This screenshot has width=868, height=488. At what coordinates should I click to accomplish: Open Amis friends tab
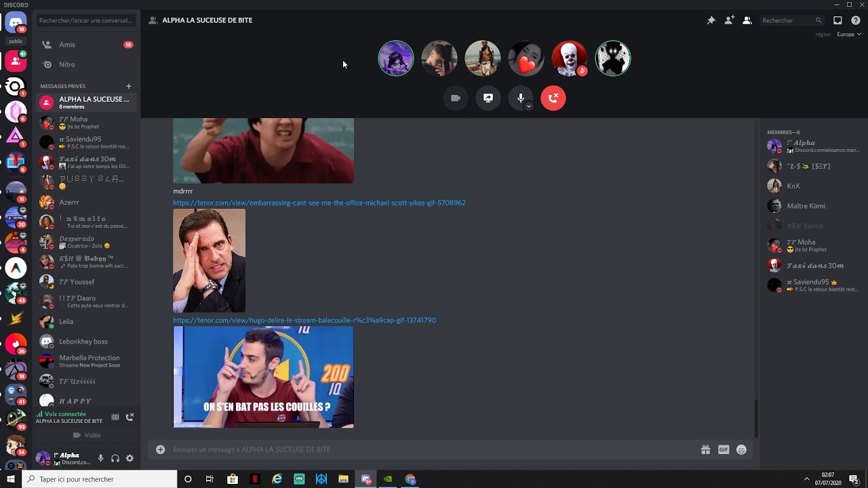tap(86, 45)
